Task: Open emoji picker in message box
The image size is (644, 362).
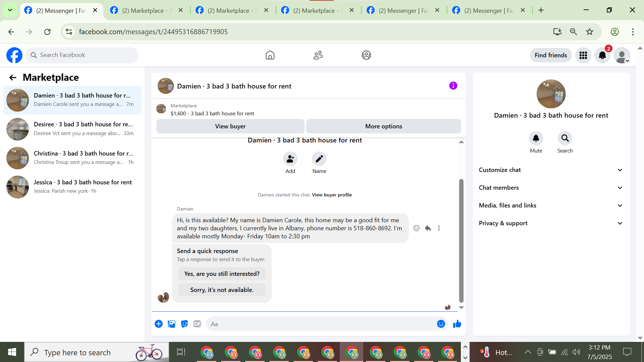Action: click(x=441, y=324)
